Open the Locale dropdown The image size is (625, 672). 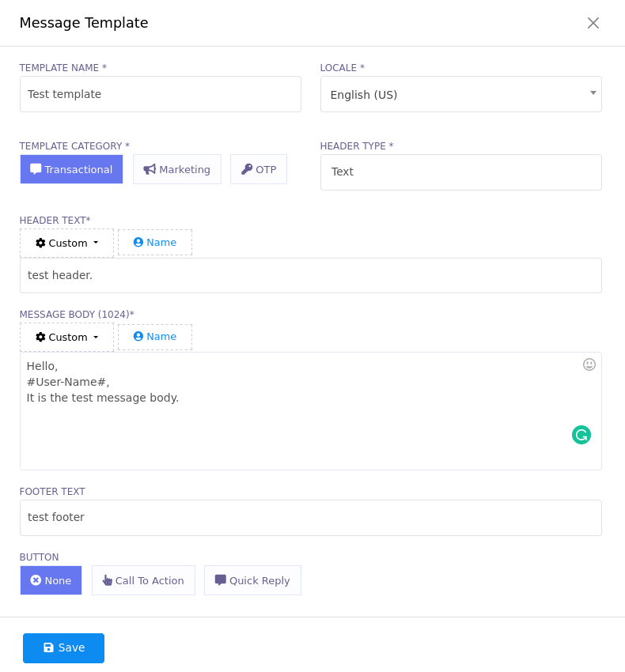click(x=461, y=94)
